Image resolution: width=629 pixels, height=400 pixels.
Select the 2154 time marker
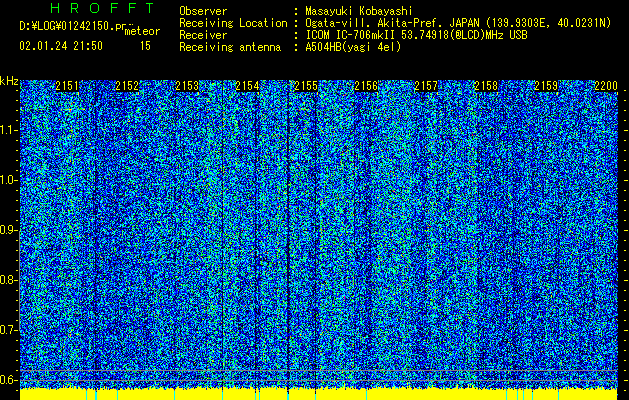(x=247, y=86)
